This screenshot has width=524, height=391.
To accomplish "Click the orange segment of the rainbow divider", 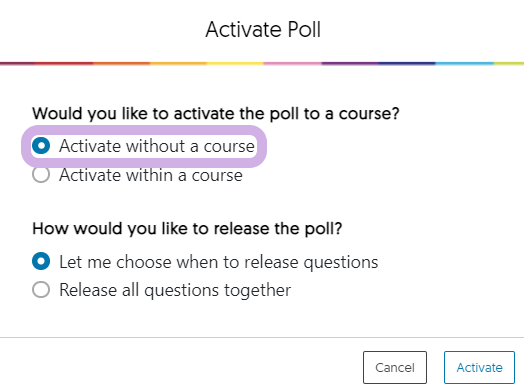I will pyautogui.click(x=121, y=63).
